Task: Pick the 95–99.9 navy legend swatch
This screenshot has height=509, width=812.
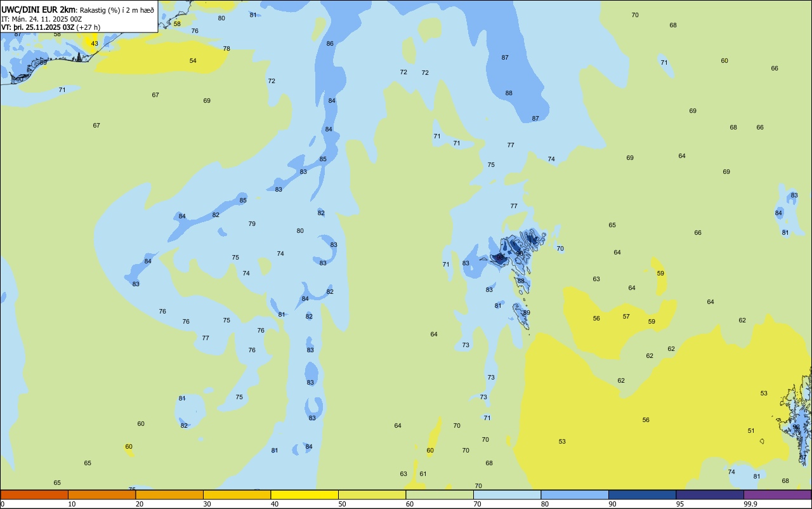Action: (x=710, y=494)
